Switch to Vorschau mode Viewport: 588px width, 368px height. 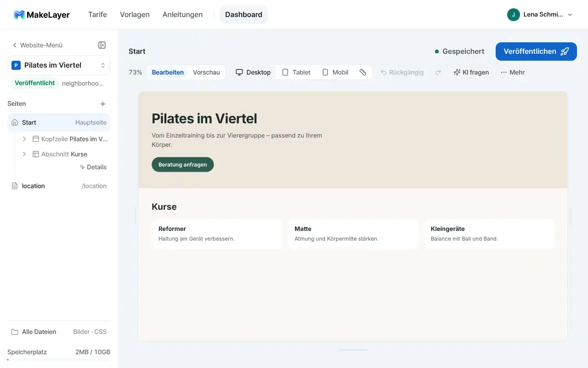206,72
